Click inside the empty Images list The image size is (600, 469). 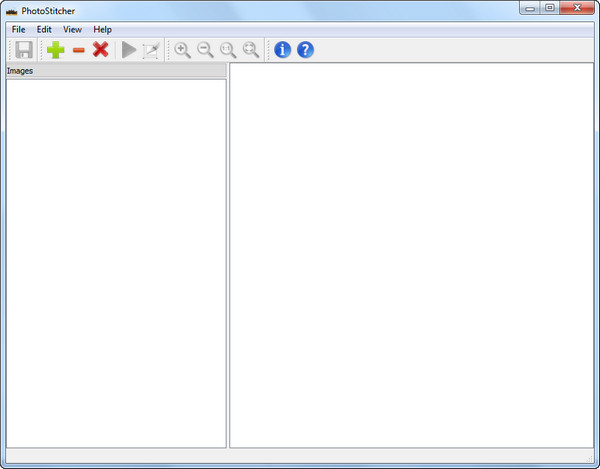[x=115, y=260]
